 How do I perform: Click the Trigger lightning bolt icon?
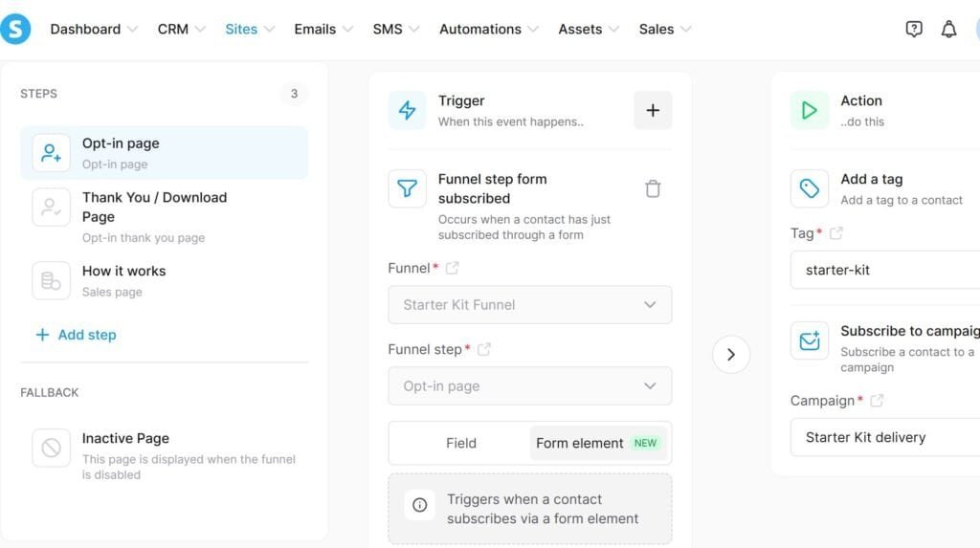pos(407,110)
